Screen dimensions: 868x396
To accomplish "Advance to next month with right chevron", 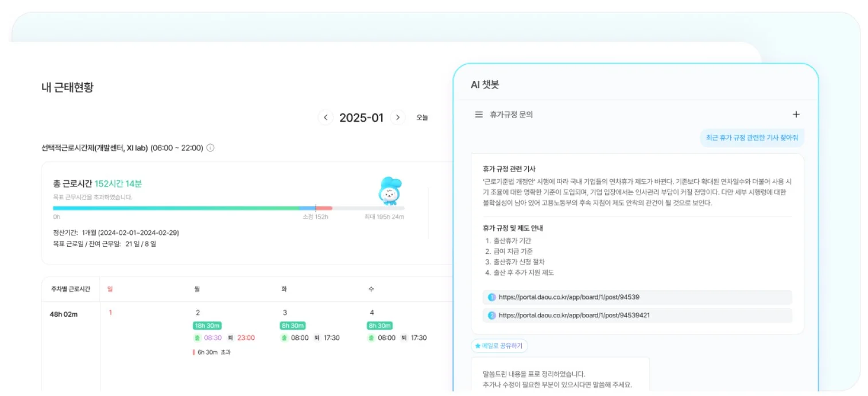I will [398, 117].
